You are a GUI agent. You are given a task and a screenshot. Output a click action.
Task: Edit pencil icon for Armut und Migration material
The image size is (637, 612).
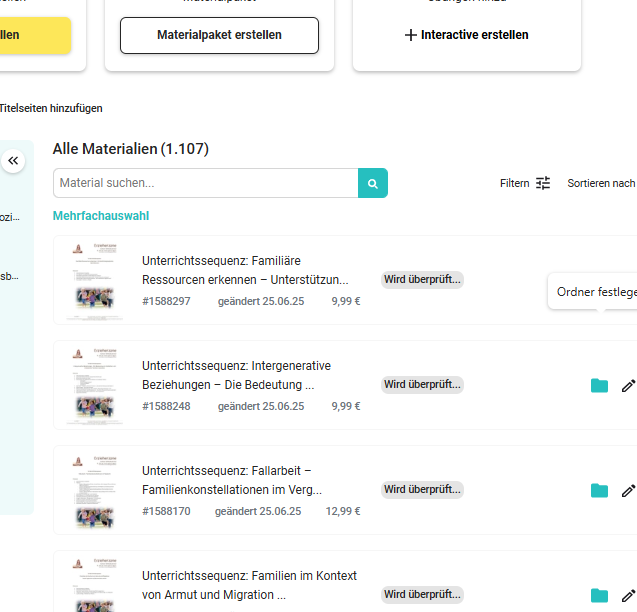pos(628,595)
